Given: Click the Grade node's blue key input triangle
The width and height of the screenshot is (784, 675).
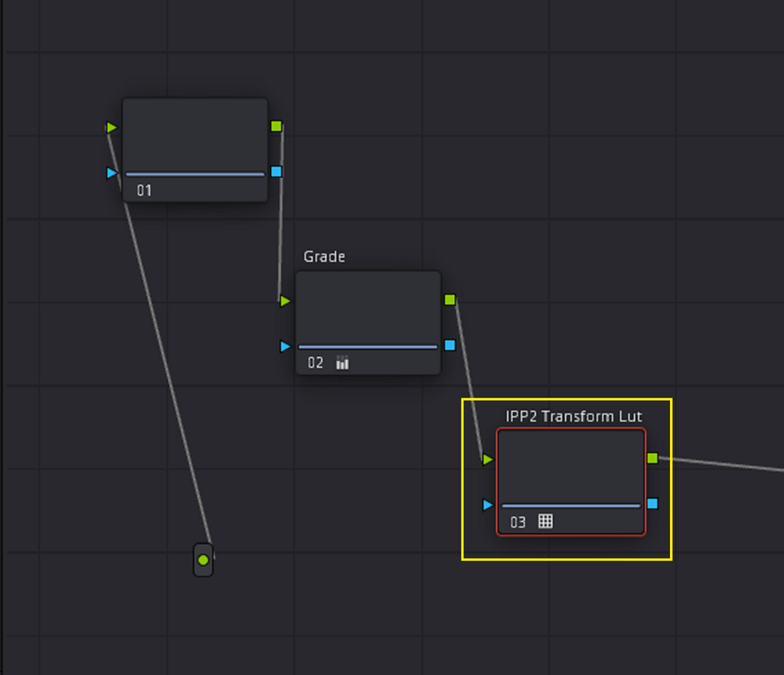Looking at the screenshot, I should 285,347.
